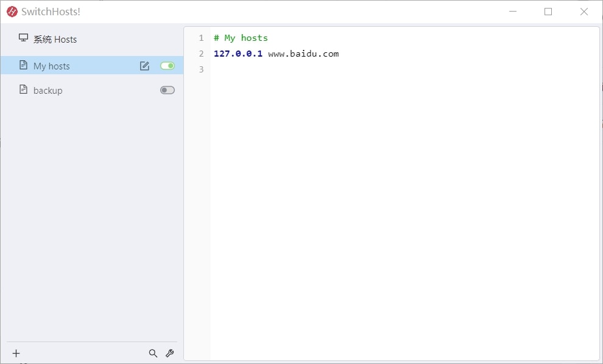Screen dimensions: 603x364
Task: Click the document icon next to My hosts
Action: 24,65
